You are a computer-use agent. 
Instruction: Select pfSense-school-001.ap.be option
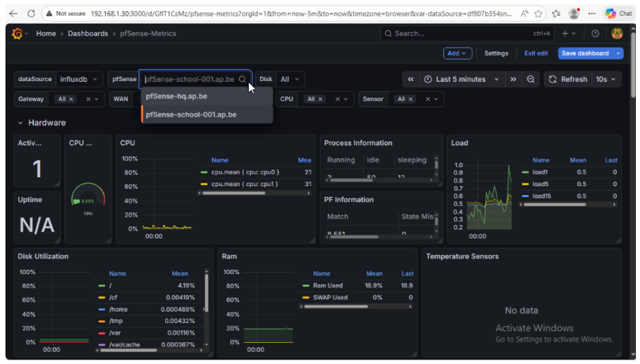click(207, 115)
